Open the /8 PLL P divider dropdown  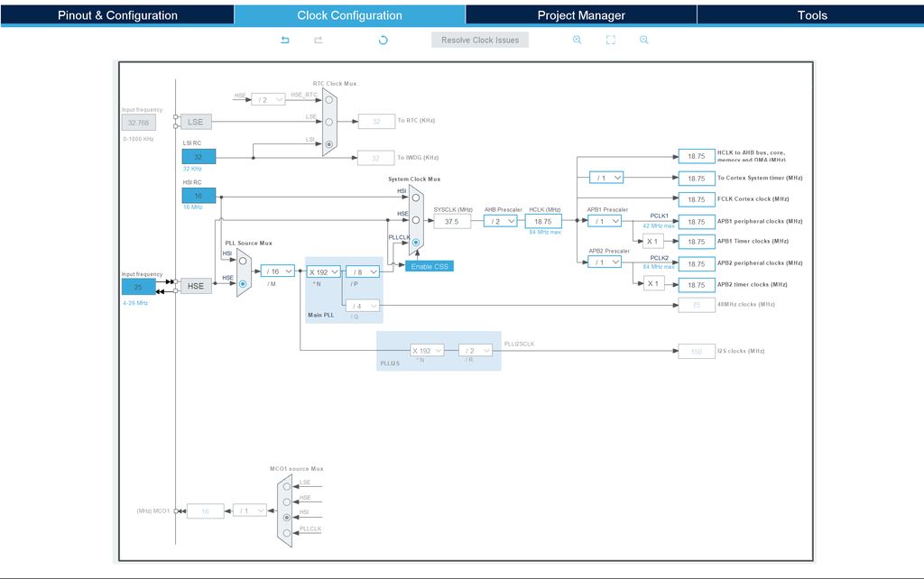(363, 272)
